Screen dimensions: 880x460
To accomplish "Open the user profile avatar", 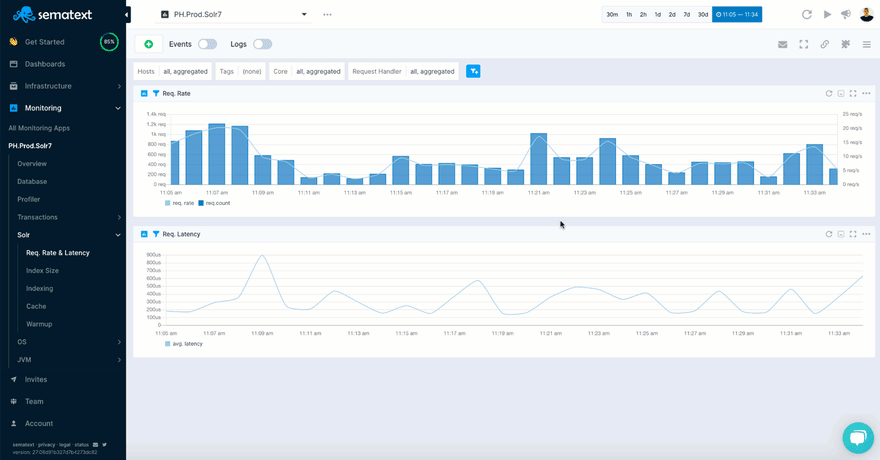I will pyautogui.click(x=867, y=15).
